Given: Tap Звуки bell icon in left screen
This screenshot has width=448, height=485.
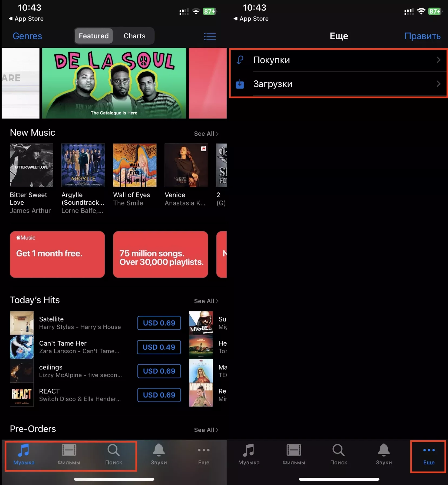Looking at the screenshot, I should pyautogui.click(x=159, y=450).
